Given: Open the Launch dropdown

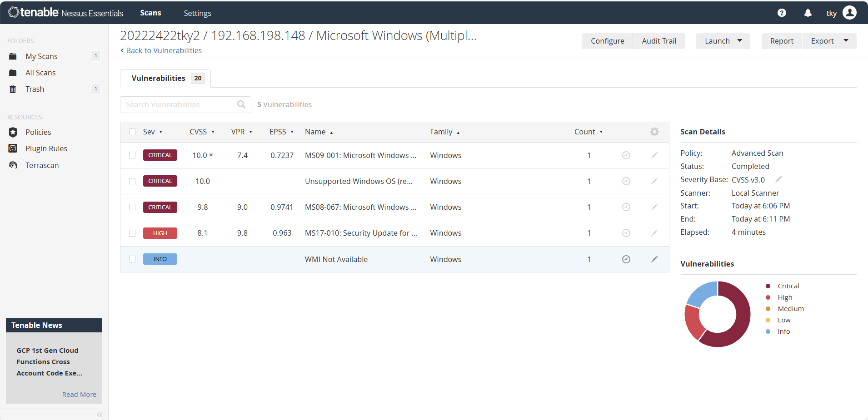Looking at the screenshot, I should pyautogui.click(x=723, y=41).
